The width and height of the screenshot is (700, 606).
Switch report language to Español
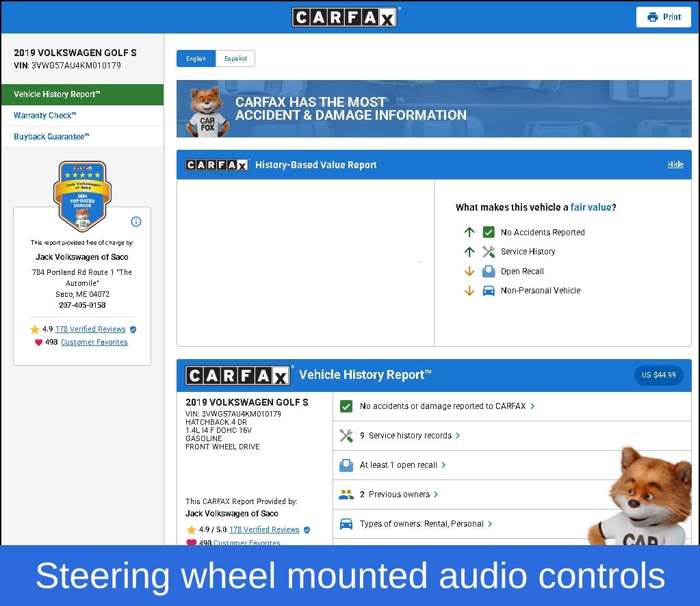tap(235, 59)
